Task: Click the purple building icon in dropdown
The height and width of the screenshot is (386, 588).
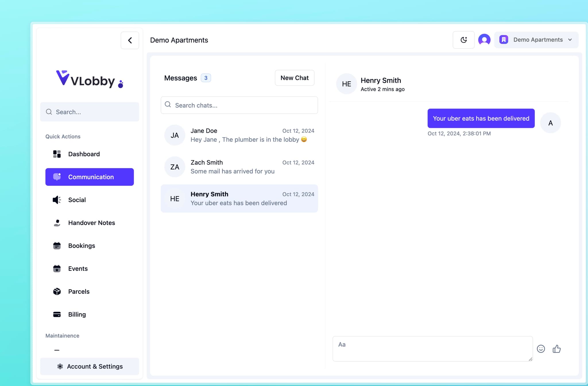Action: pos(504,40)
